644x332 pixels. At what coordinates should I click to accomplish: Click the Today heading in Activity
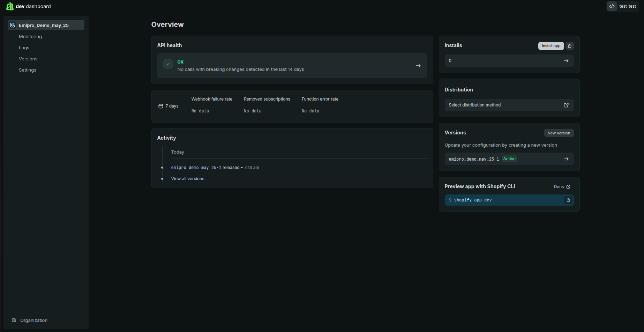[178, 152]
